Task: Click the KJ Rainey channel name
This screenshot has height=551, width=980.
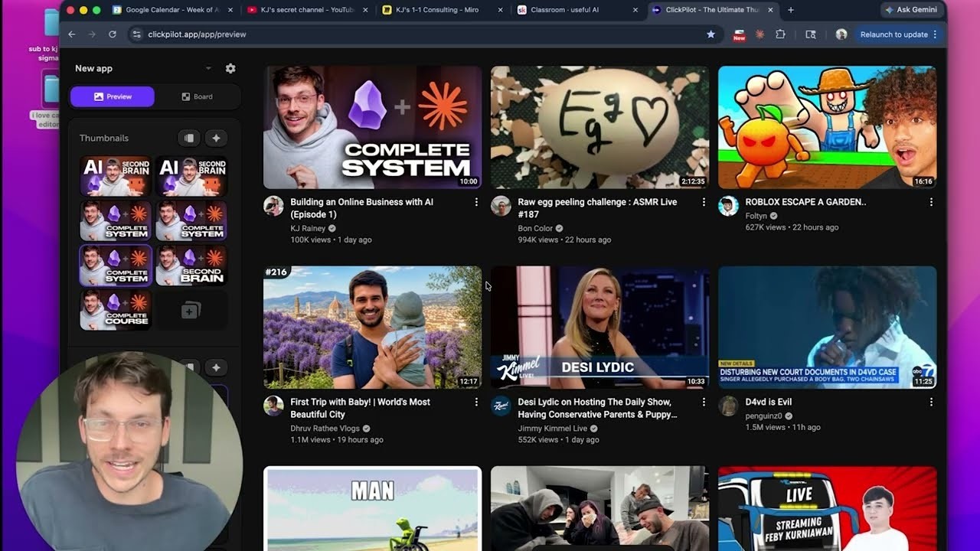Action: [x=308, y=228]
